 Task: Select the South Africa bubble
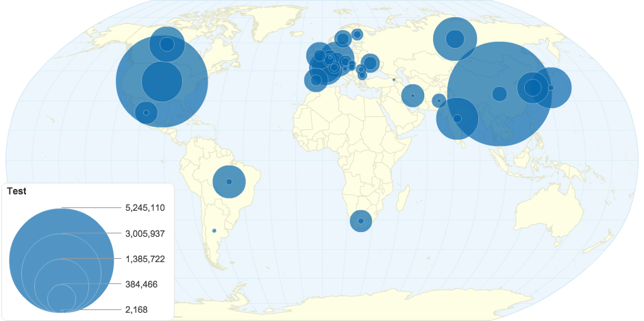[361, 221]
